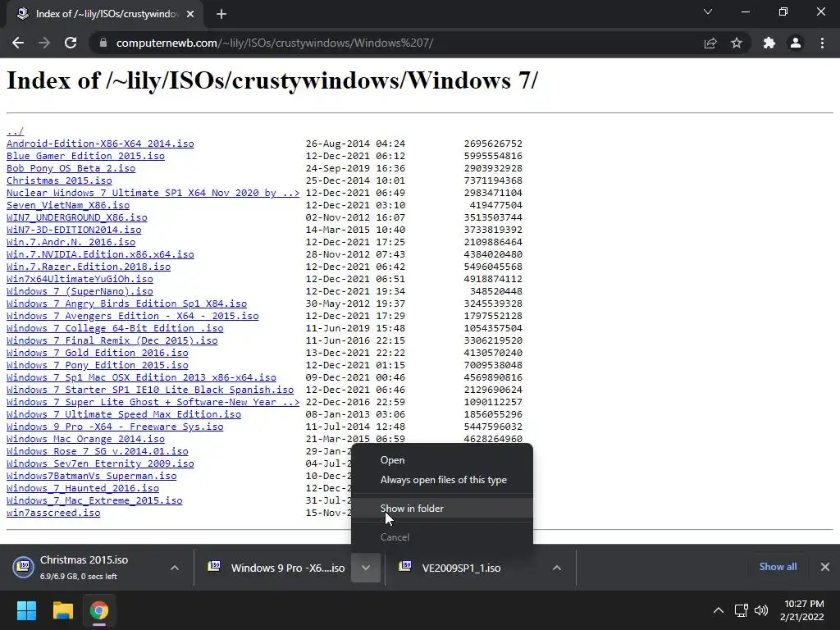Share this page icon in address bar

click(710, 43)
